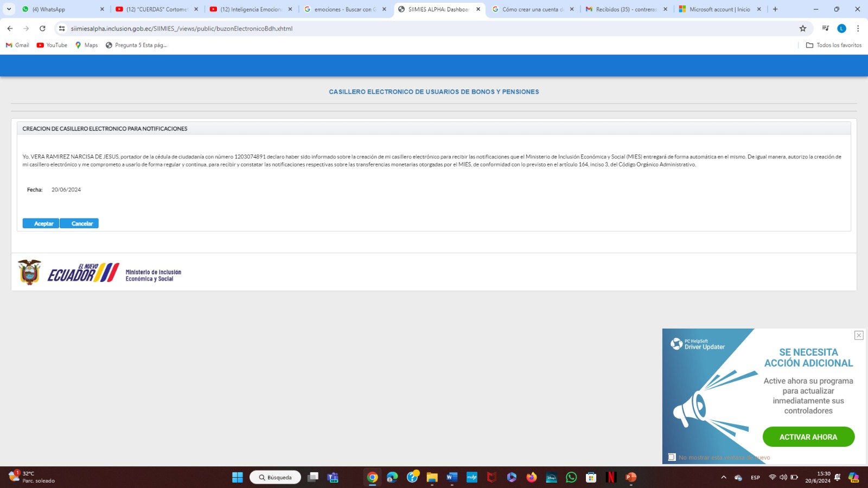Close the Driver Updater popup ad
The width and height of the screenshot is (868, 488).
pyautogui.click(x=859, y=335)
